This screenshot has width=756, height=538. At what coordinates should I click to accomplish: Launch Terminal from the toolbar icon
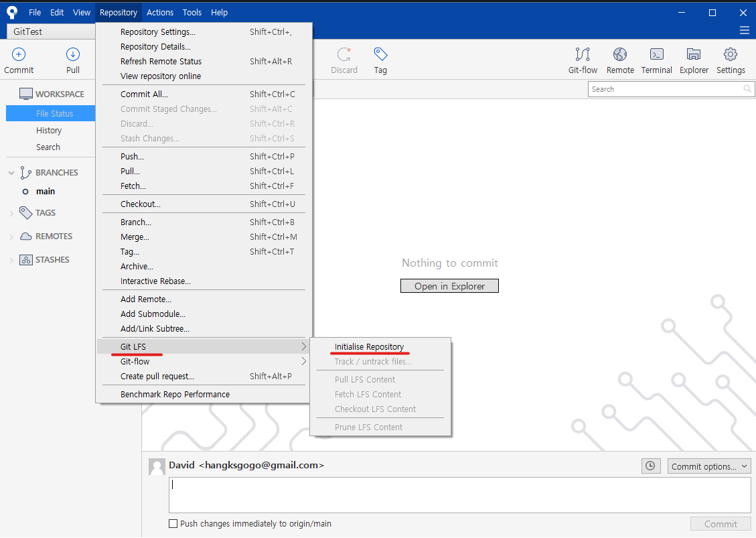tap(656, 59)
